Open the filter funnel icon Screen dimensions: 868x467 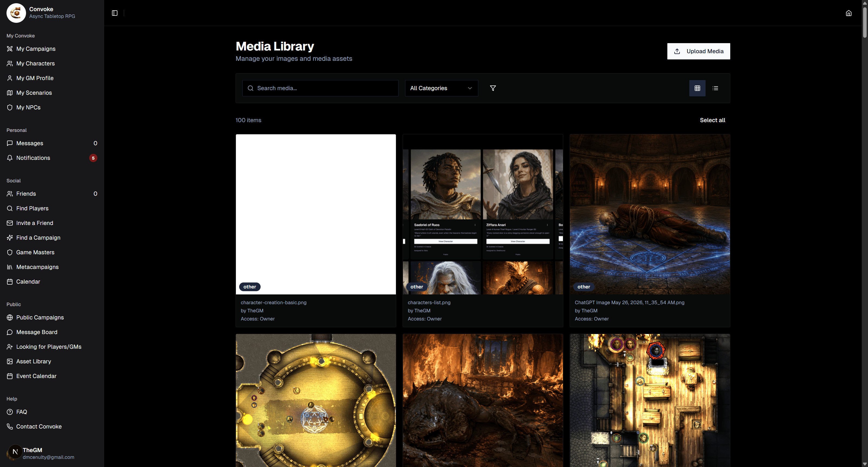coord(493,88)
